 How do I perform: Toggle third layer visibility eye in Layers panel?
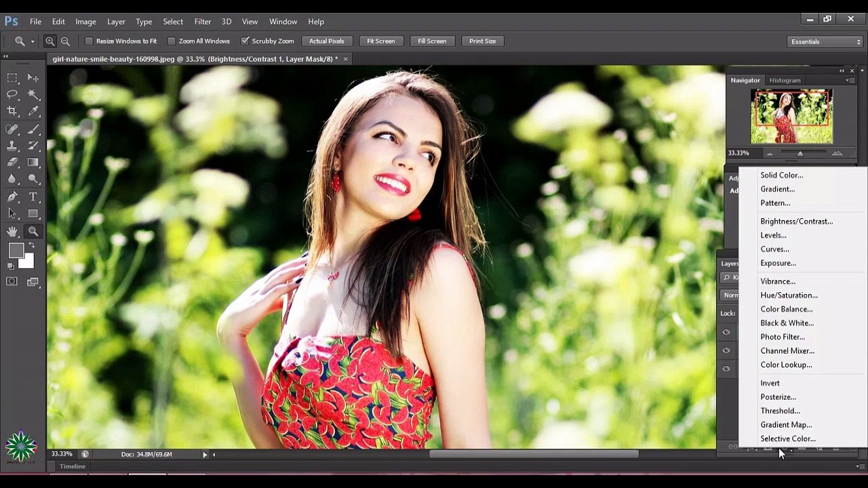pos(726,369)
